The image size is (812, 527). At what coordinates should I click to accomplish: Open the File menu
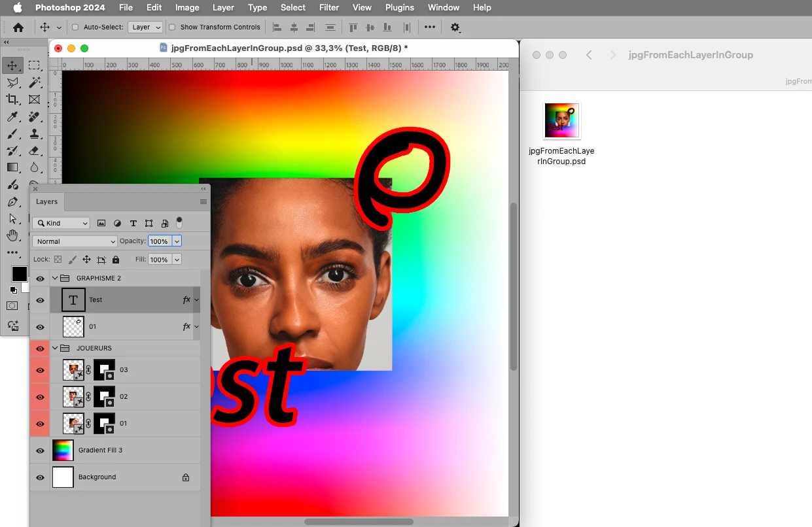[126, 8]
